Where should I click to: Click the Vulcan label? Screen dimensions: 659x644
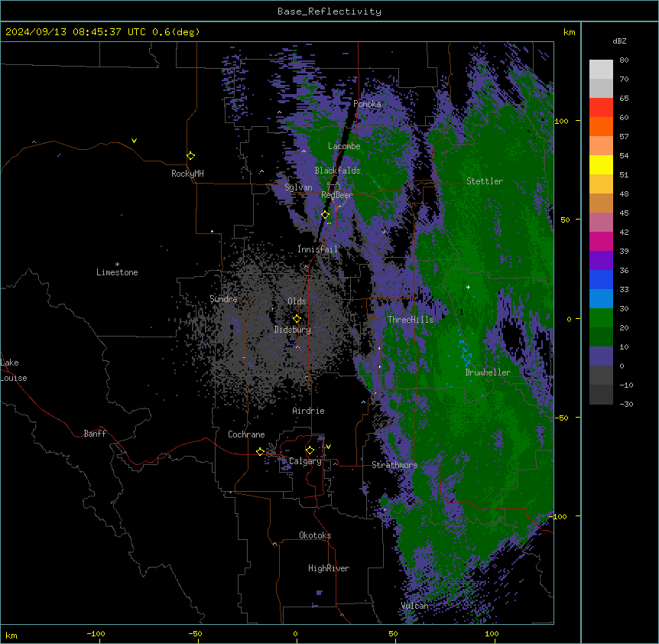point(415,606)
